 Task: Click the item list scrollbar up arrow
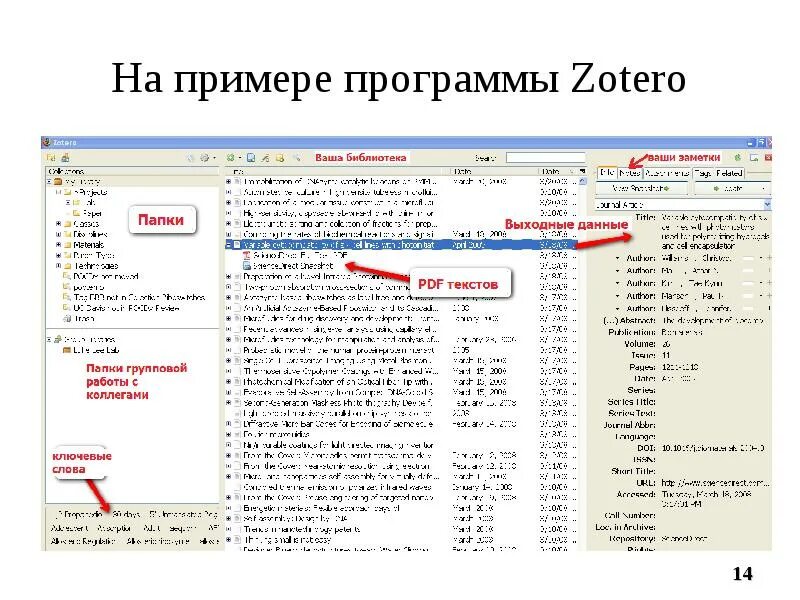click(583, 182)
